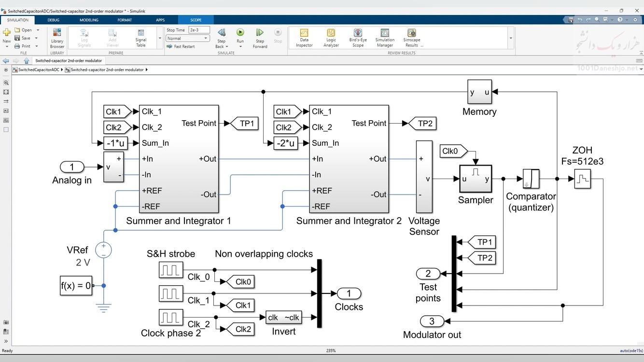This screenshot has width=644, height=362.
Task: Click the Redo arrow in quick access
Action: 588,20
